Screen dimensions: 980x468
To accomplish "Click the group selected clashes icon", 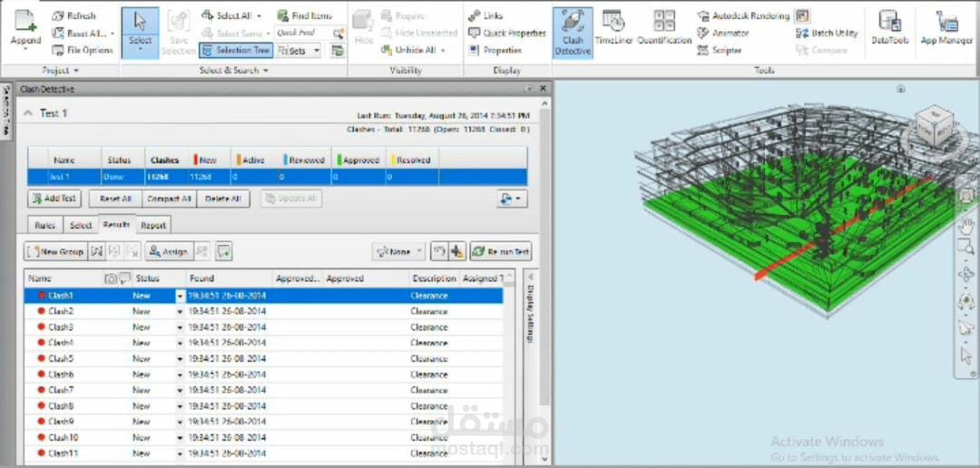I will click(x=96, y=251).
